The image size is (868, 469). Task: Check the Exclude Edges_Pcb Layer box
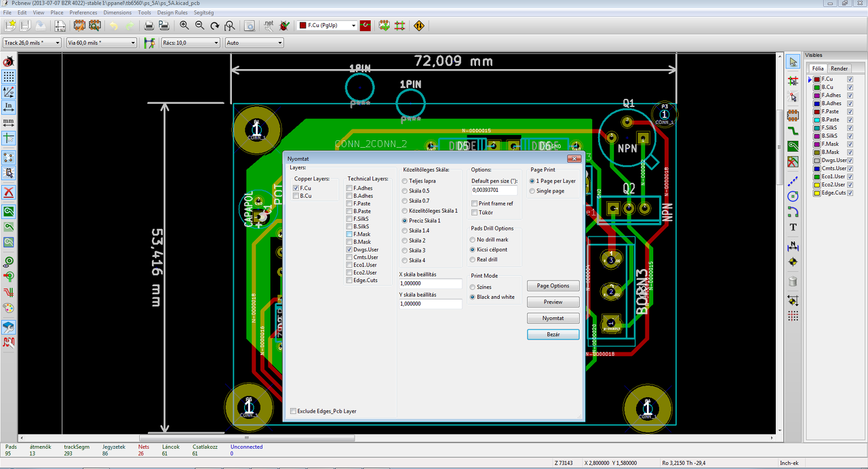click(x=293, y=411)
